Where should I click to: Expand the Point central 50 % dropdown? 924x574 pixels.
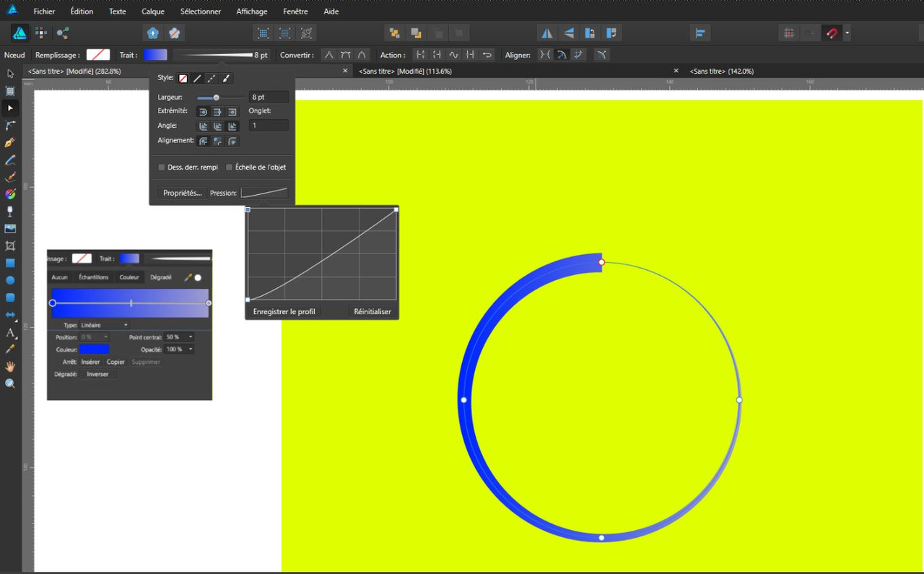tap(180, 337)
